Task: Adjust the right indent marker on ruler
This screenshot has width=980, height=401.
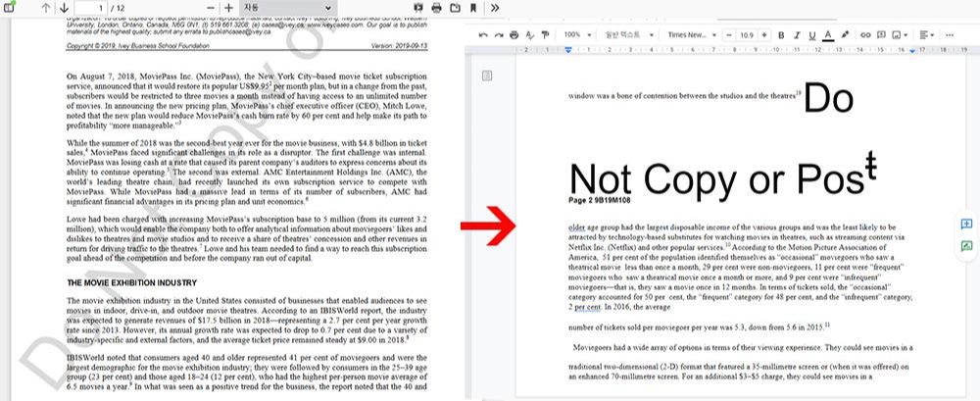Action: click(x=911, y=50)
